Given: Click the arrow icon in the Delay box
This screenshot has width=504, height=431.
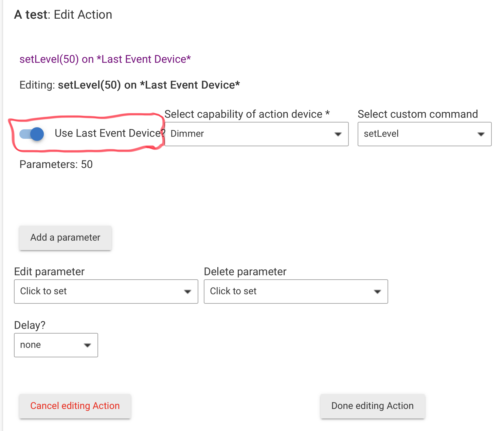Looking at the screenshot, I should coord(87,345).
